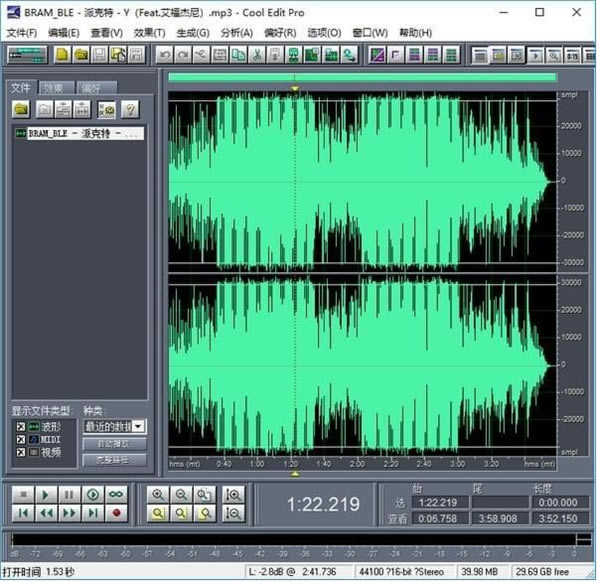This screenshot has height=585, width=600.
Task: Open the 分析(A) menu
Action: 236,33
